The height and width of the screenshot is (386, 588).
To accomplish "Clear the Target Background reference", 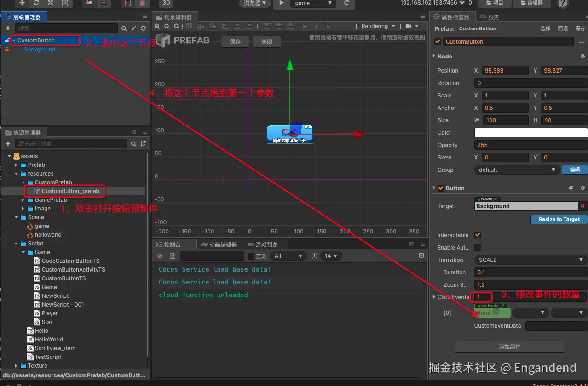I will click(x=582, y=206).
